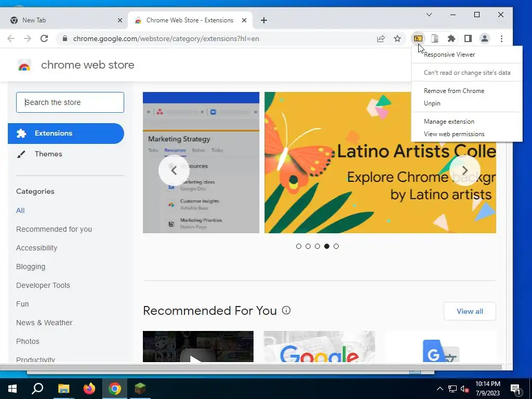This screenshot has height=399, width=532.
Task: Select the Chrome Web Store tab
Action: [190, 20]
